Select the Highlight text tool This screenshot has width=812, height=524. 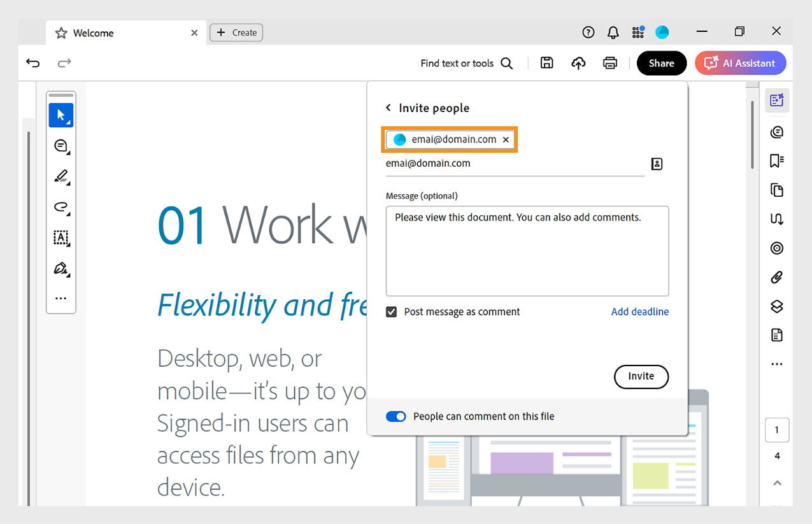point(61,176)
